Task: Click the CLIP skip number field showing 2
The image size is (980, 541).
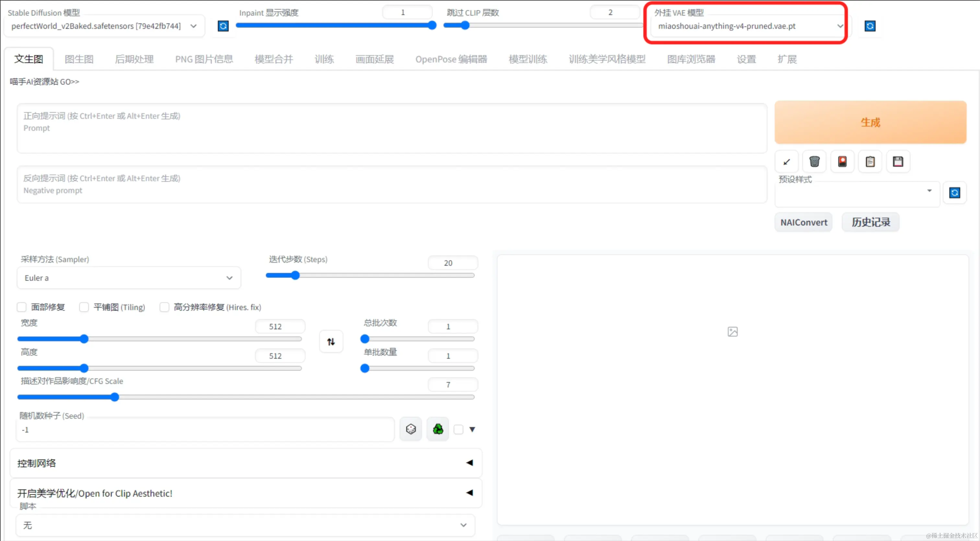Action: pyautogui.click(x=615, y=12)
